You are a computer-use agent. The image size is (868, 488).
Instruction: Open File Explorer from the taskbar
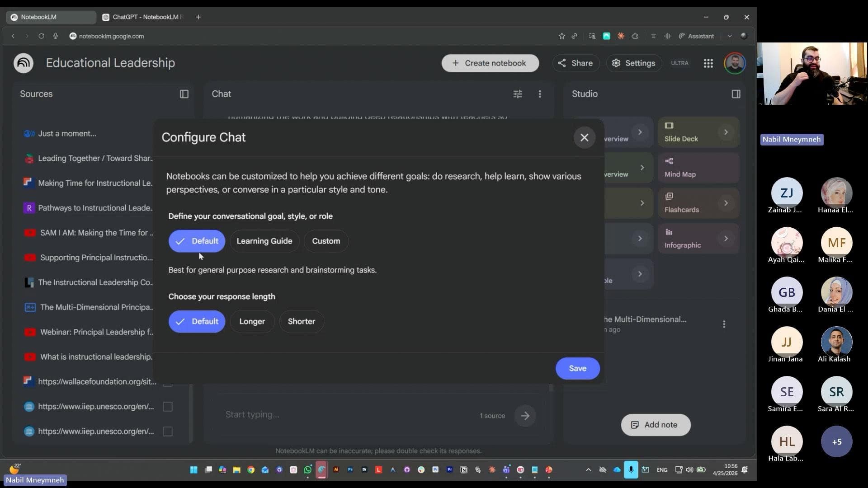pyautogui.click(x=236, y=470)
